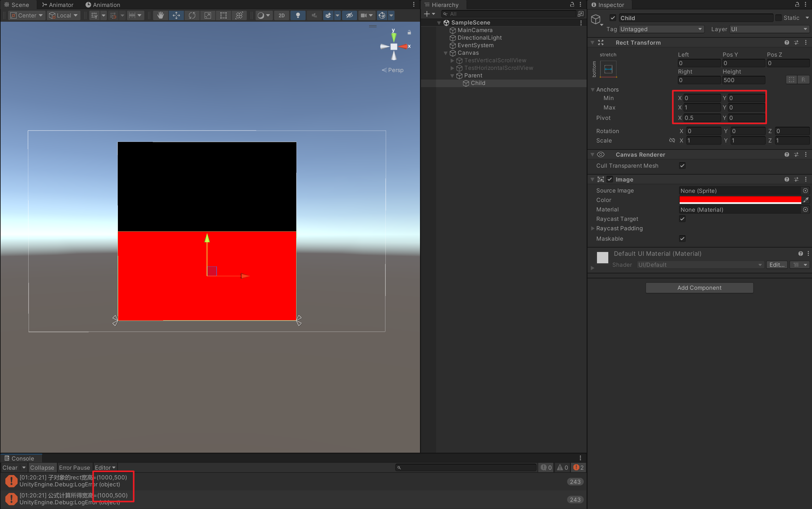
Task: Toggle scene audio mute icon
Action: point(314,15)
